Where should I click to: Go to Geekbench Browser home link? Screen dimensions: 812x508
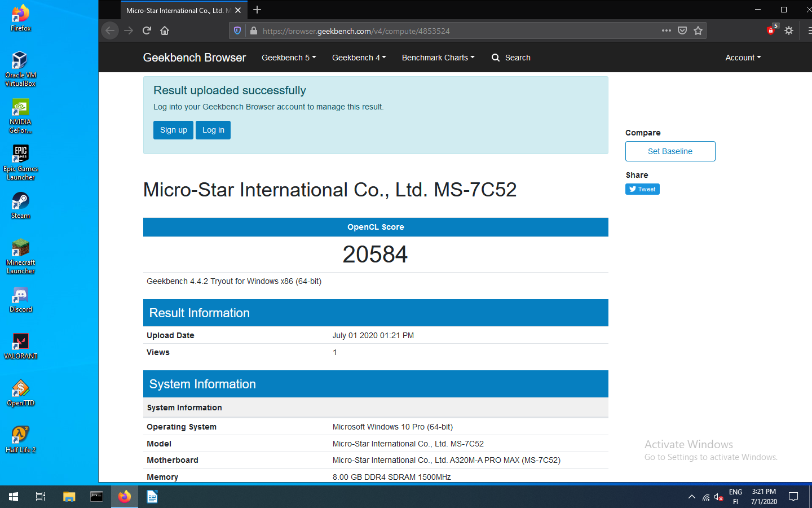coord(195,58)
